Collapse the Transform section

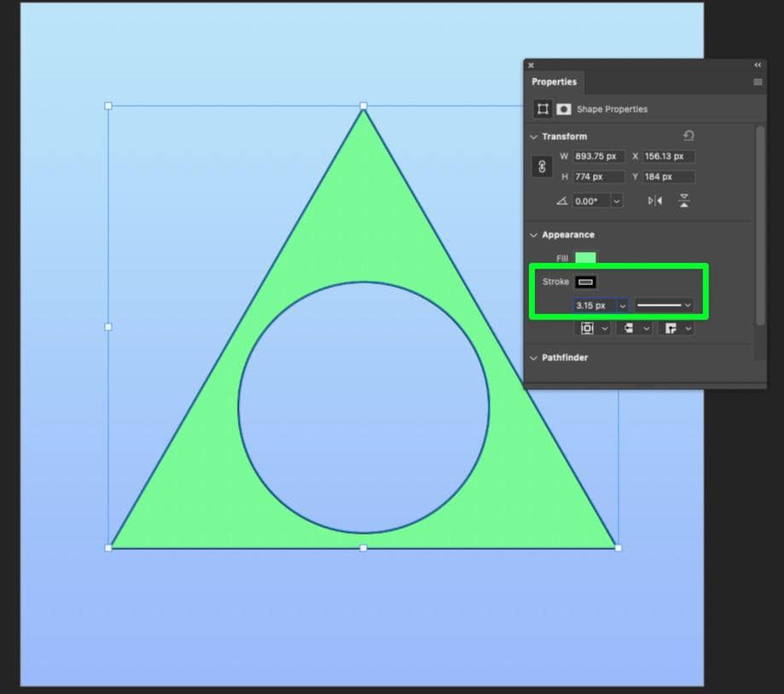pyautogui.click(x=533, y=137)
